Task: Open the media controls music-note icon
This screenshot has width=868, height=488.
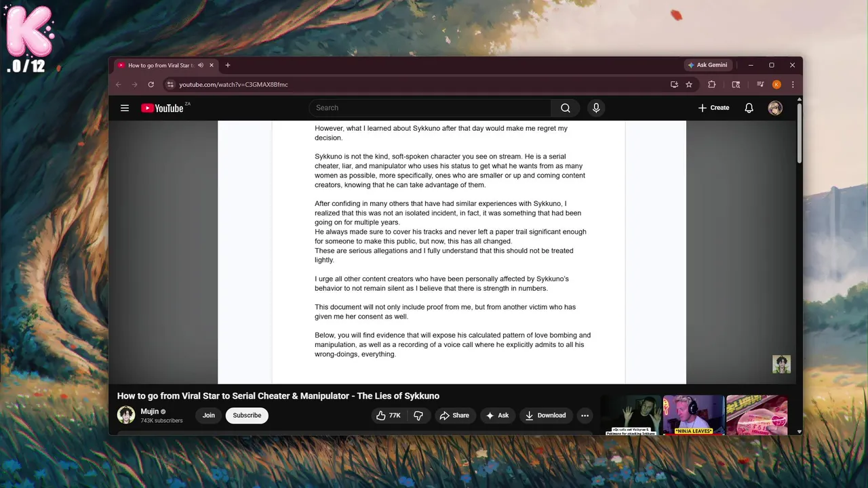Action: (760, 85)
